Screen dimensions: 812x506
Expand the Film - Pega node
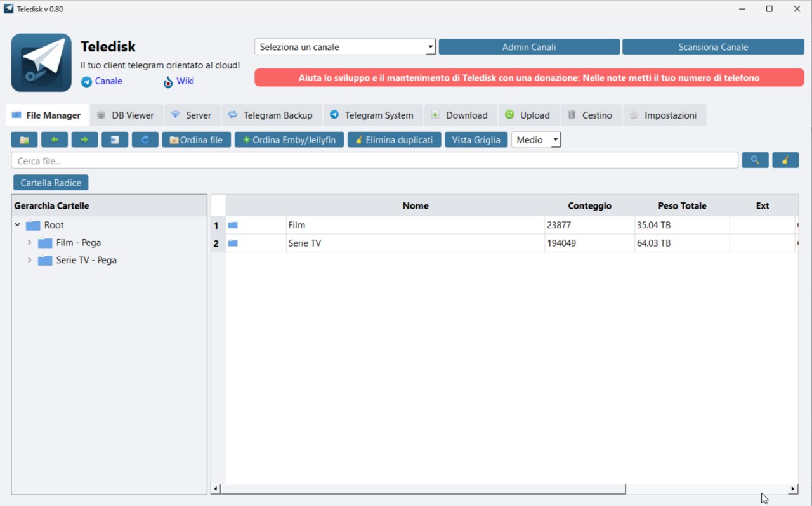tap(29, 243)
